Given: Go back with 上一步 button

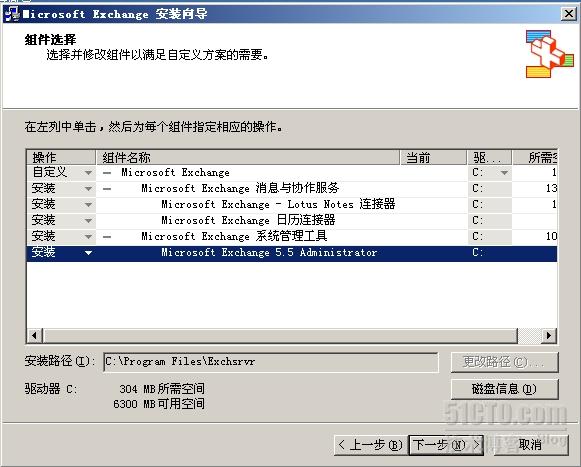Looking at the screenshot, I should pos(371,445).
